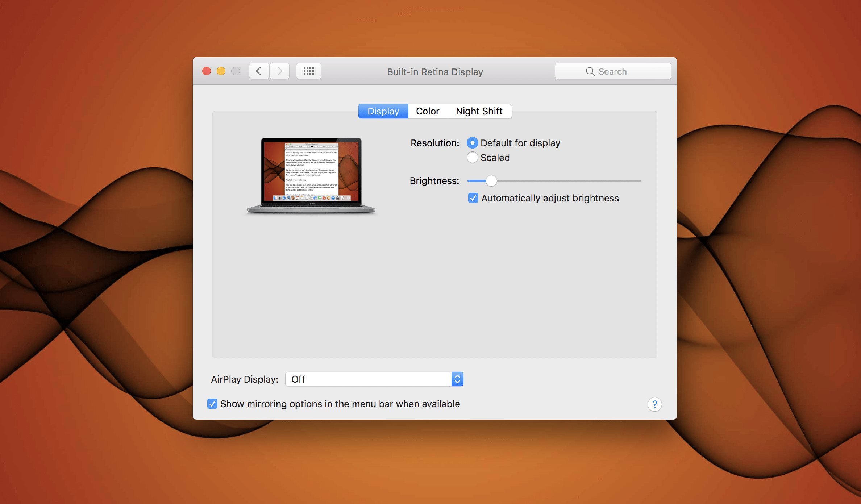Switch to the Night Shift tab
Viewport: 861px width, 504px height.
pyautogui.click(x=479, y=111)
